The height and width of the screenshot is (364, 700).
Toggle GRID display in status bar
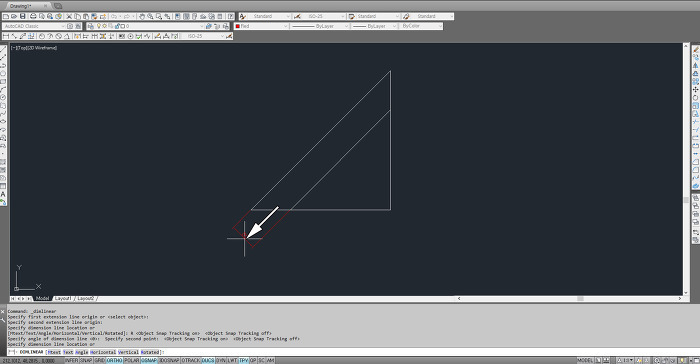click(99, 360)
